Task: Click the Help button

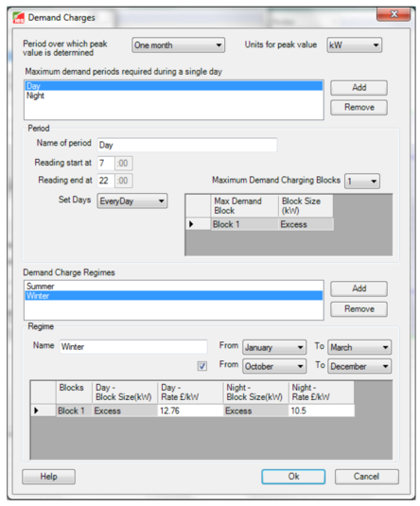Action: click(x=49, y=477)
